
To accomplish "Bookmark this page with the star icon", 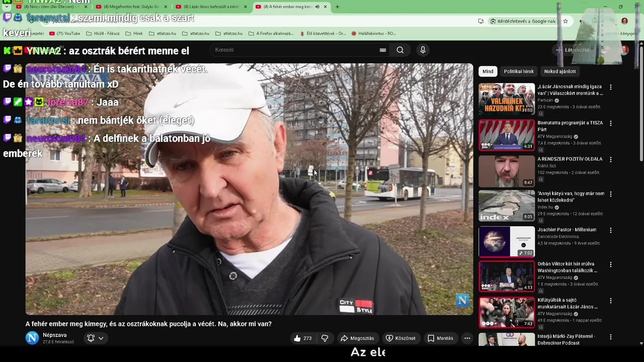I will (x=566, y=21).
